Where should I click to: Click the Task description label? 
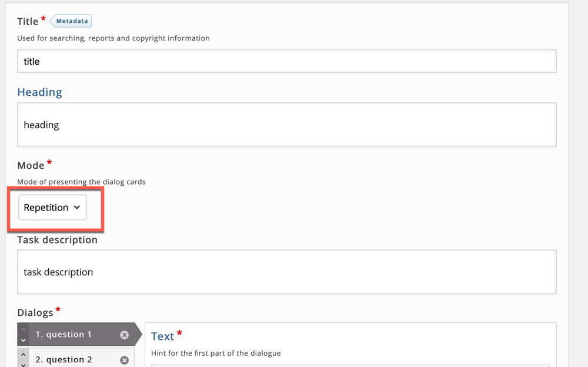coord(58,240)
